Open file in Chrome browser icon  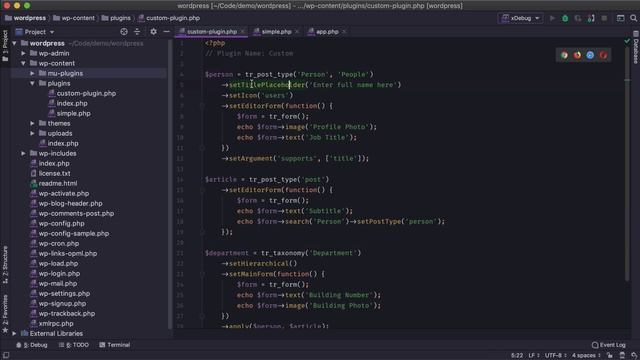click(564, 55)
